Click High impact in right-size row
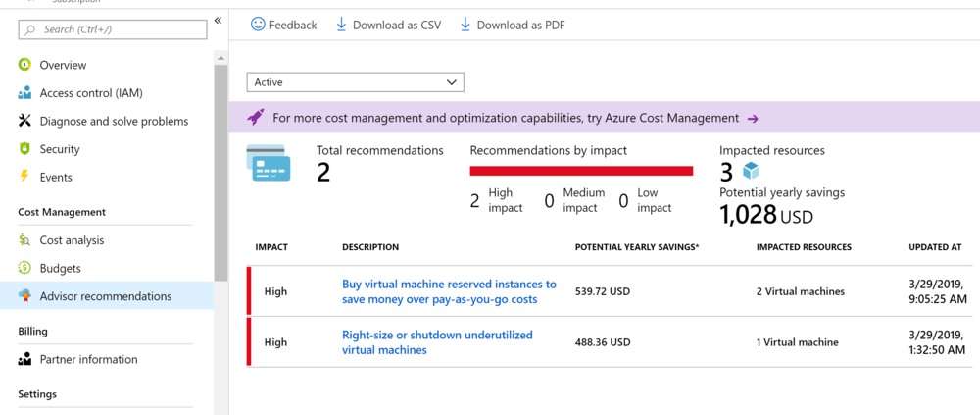 pos(275,342)
